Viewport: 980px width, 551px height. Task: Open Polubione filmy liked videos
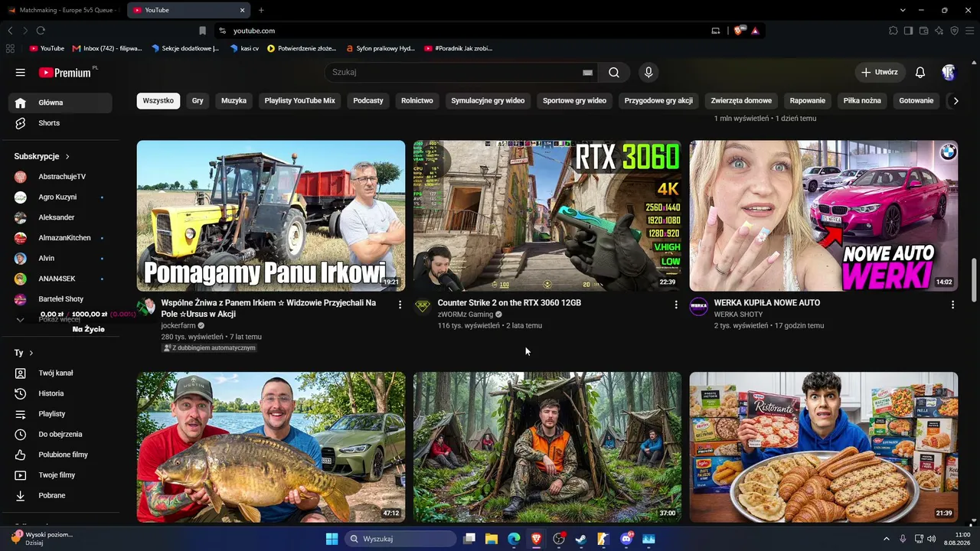click(x=60, y=455)
